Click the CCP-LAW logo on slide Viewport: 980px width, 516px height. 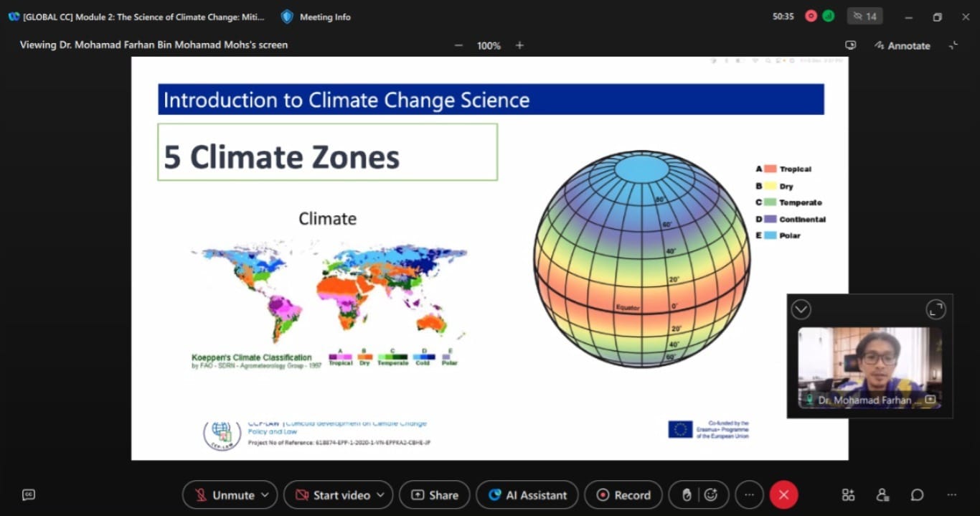click(x=222, y=435)
